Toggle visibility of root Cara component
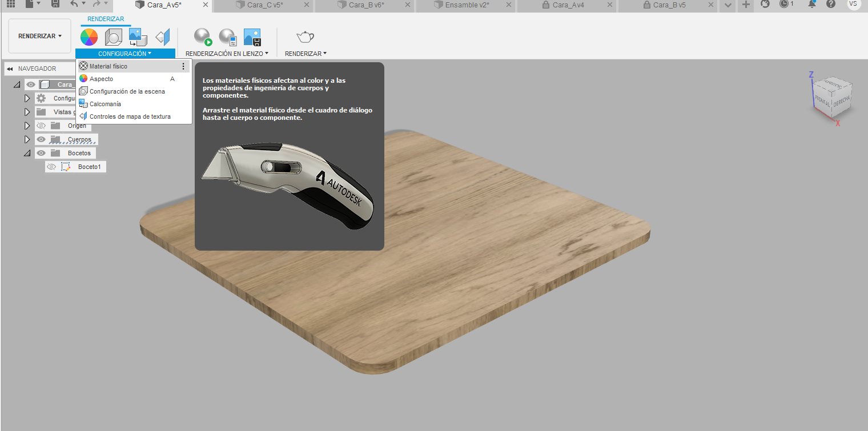The width and height of the screenshot is (868, 431). tap(31, 84)
